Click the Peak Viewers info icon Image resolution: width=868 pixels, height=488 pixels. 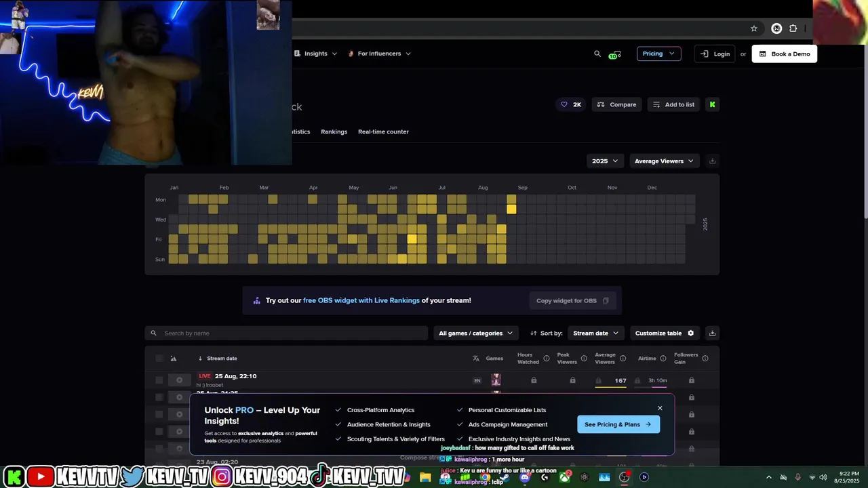coord(583,359)
